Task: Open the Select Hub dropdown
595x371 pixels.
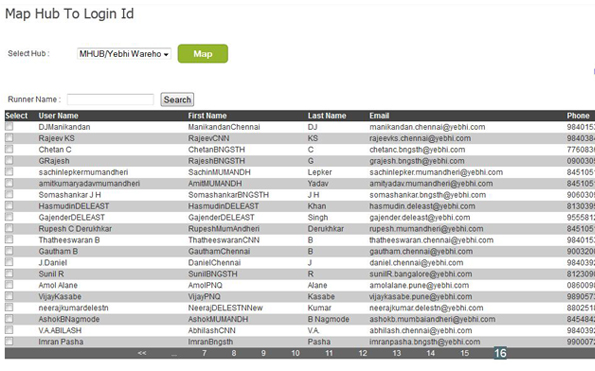Action: (x=124, y=54)
